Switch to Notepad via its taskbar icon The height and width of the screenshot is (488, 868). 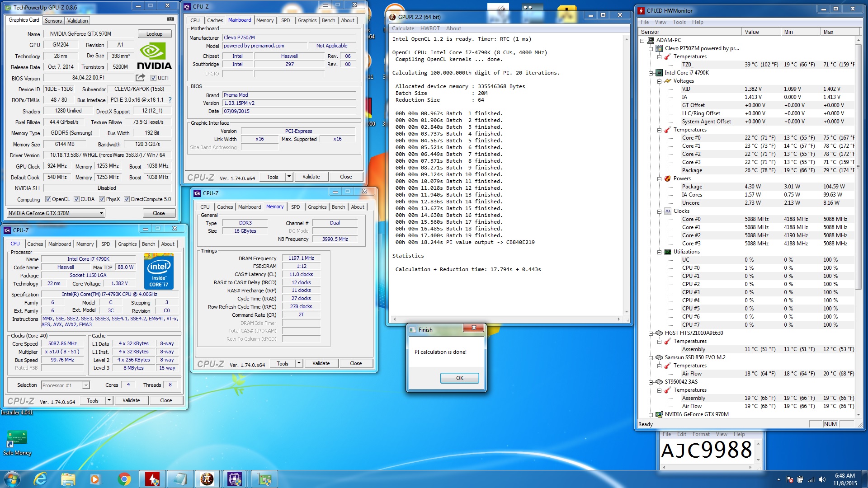tap(179, 479)
